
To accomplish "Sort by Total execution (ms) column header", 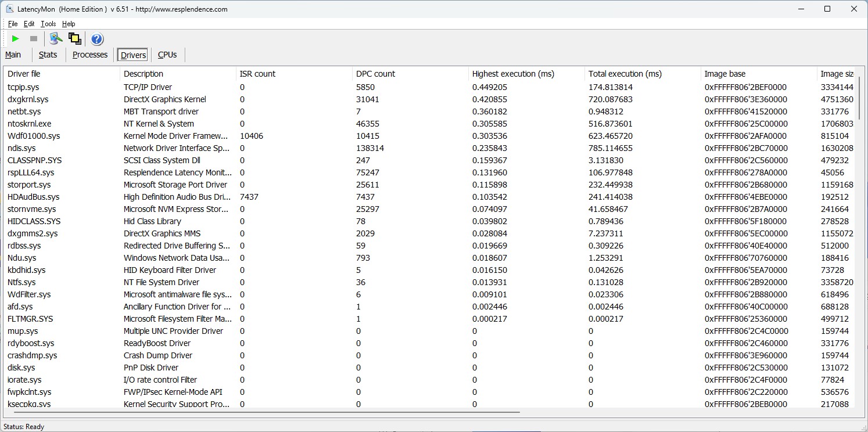I will click(643, 74).
